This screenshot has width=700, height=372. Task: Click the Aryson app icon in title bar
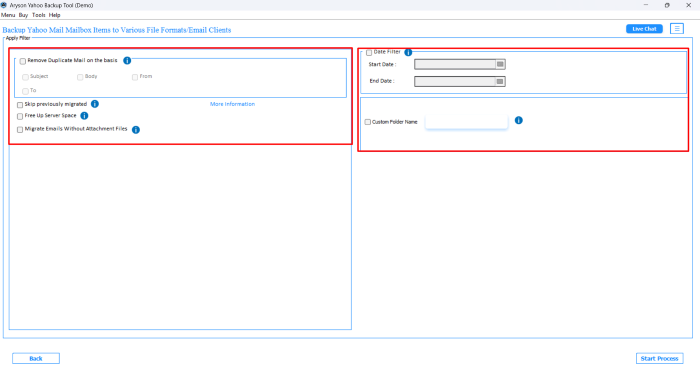pyautogui.click(x=4, y=5)
